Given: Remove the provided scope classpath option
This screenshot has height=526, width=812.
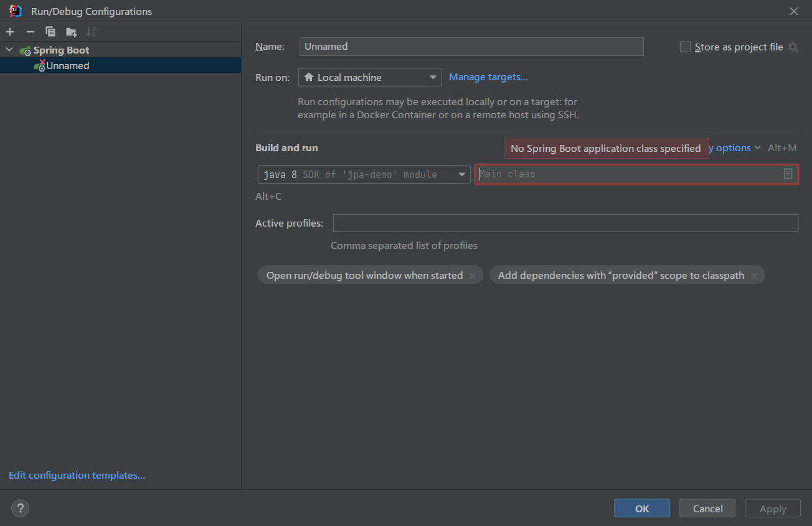Looking at the screenshot, I should pos(754,275).
